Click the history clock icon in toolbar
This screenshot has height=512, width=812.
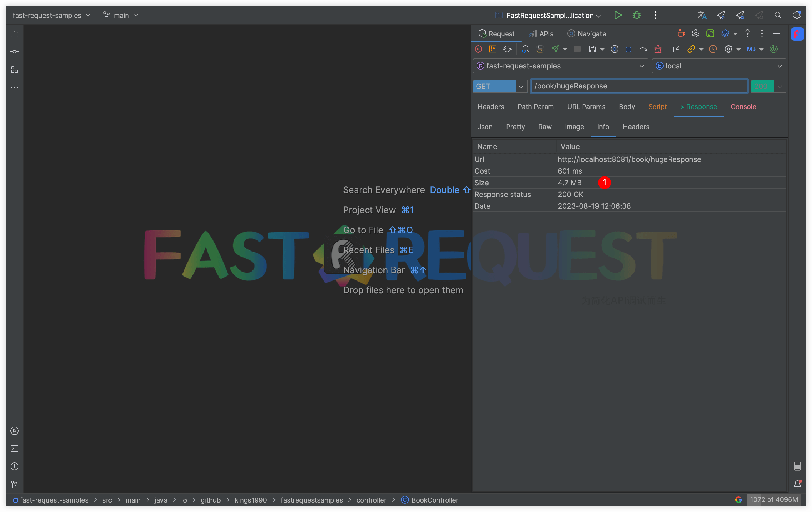click(713, 49)
